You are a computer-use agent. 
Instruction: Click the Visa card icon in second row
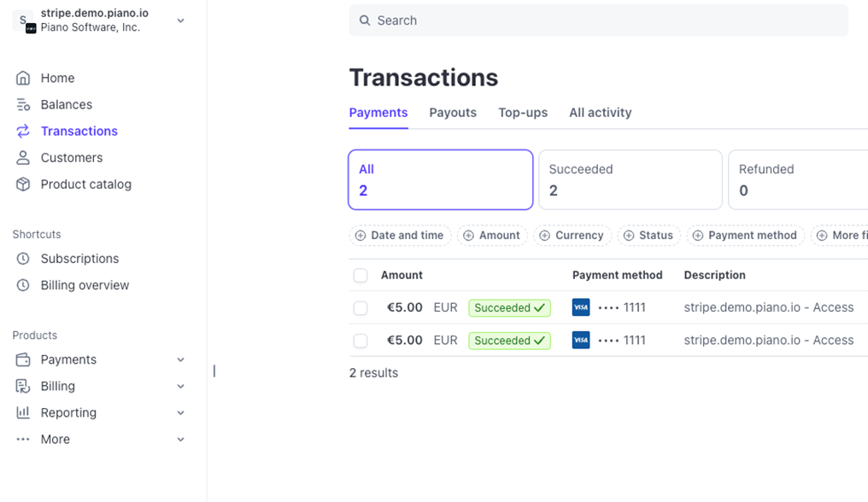[581, 340]
